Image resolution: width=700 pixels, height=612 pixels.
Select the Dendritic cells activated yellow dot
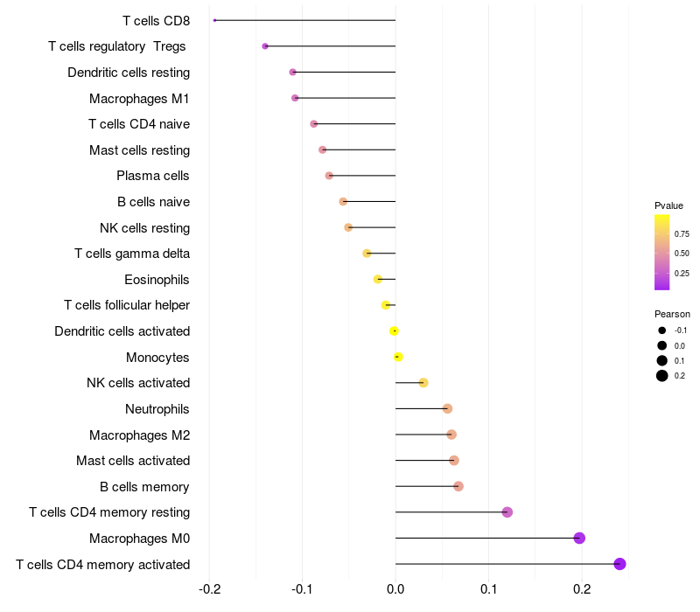click(395, 331)
